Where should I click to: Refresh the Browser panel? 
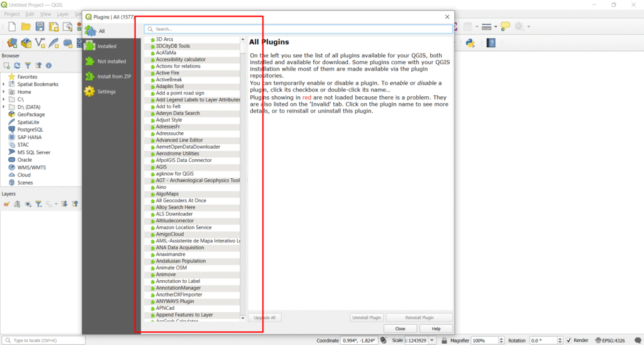point(17,65)
